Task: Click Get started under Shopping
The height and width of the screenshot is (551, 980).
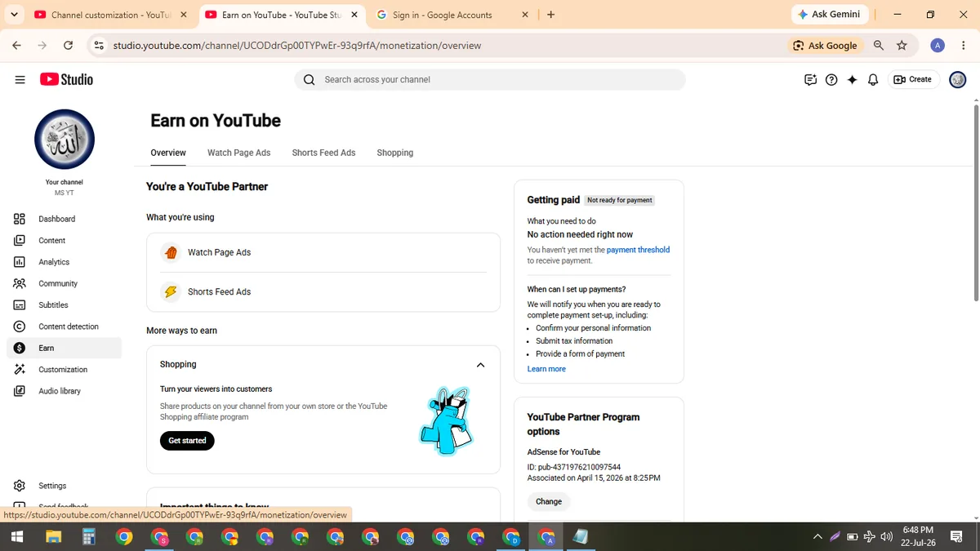Action: (x=187, y=441)
